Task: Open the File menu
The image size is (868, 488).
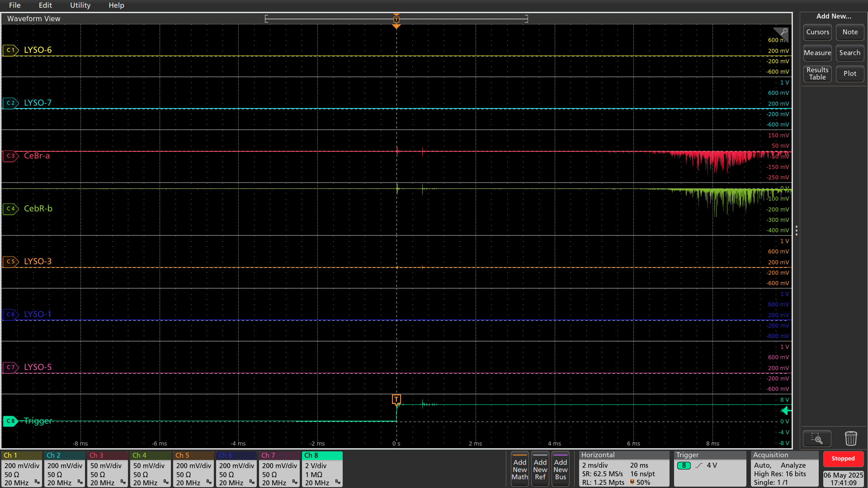Action: (14, 5)
